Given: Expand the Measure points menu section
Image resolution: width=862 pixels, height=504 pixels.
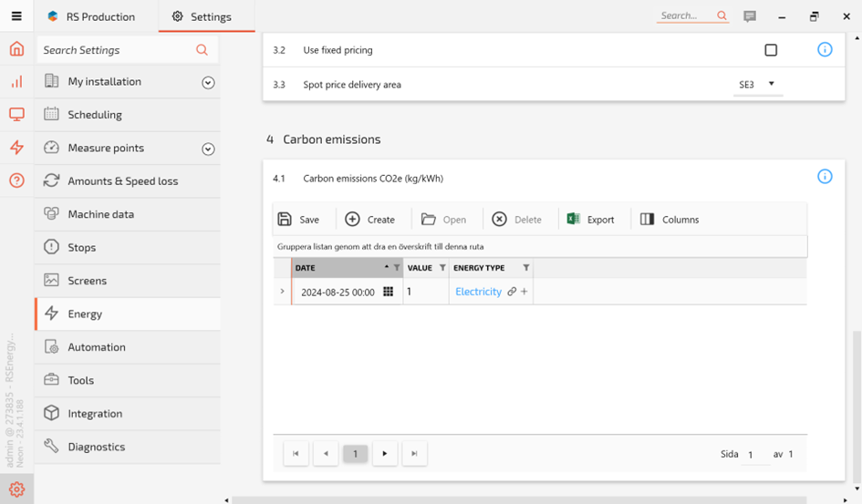Looking at the screenshot, I should point(208,149).
